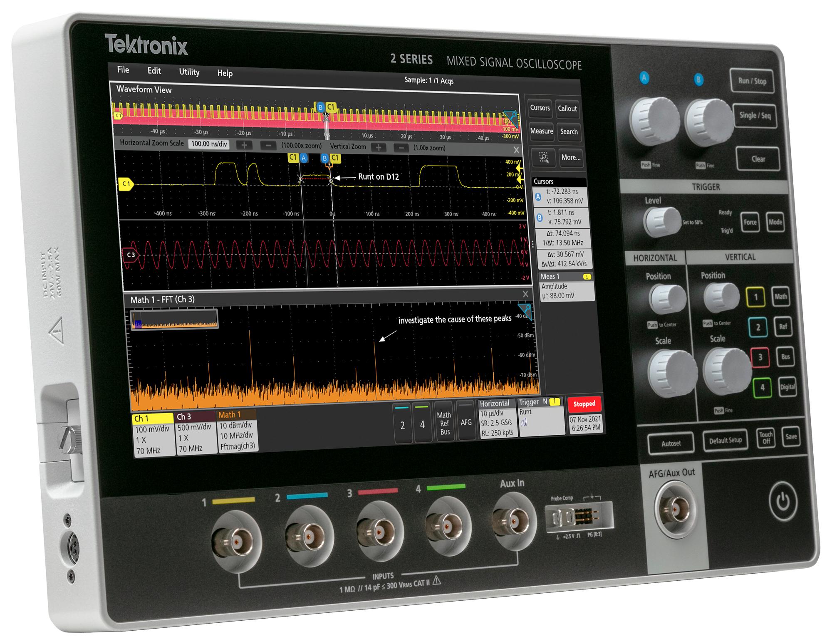Click Stopped to resume acquisition

(584, 404)
